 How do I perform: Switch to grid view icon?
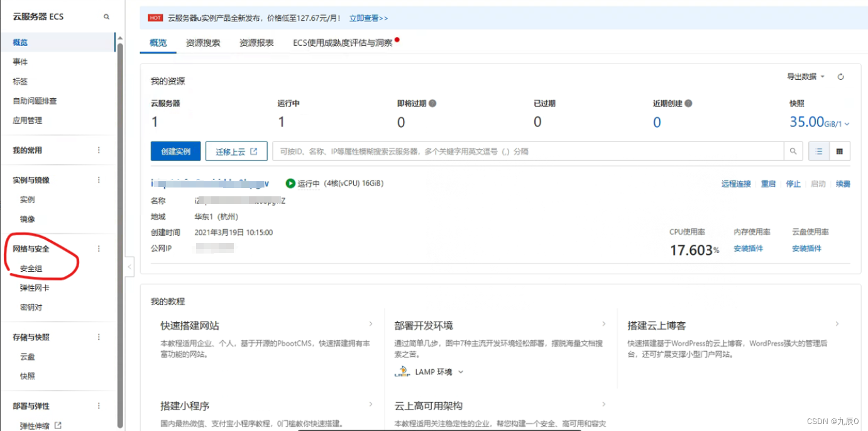tap(840, 151)
